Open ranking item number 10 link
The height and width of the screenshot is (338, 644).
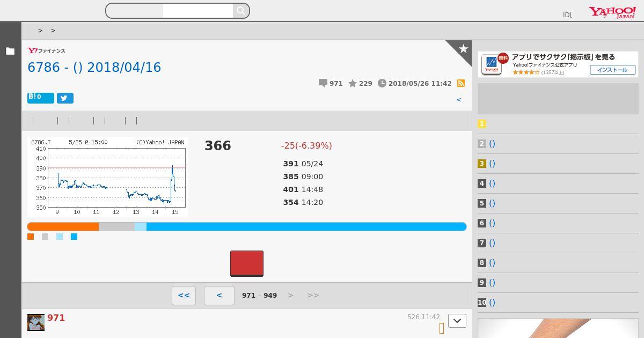(492, 303)
